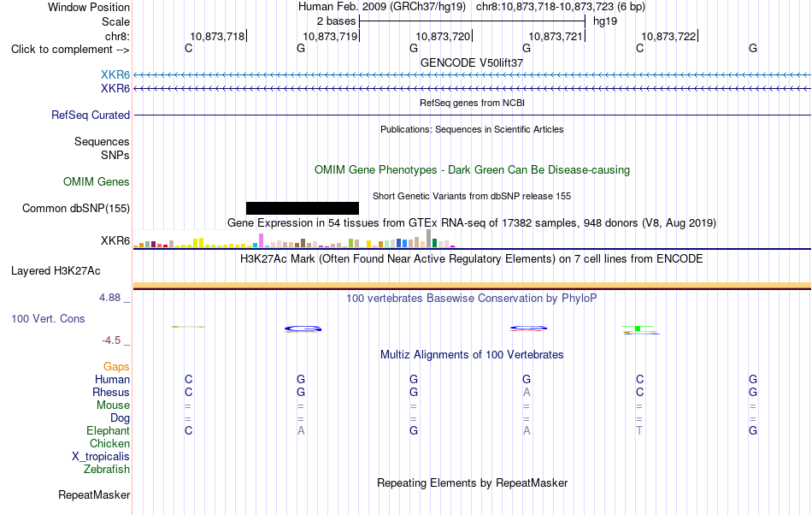The width and height of the screenshot is (812, 515).
Task: Click the Elephant gray 'T' mismatch base
Action: point(639,430)
